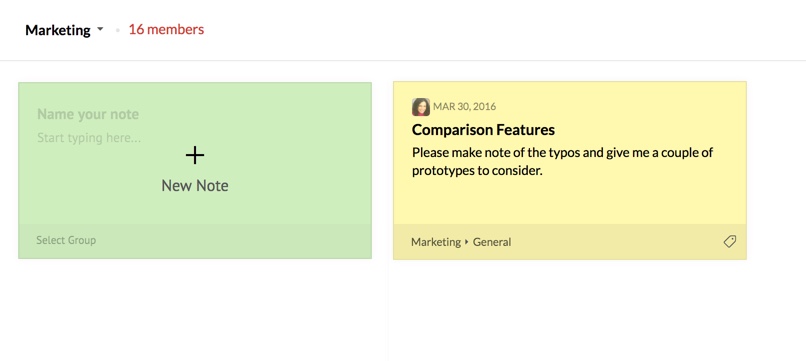806x361 pixels.
Task: Click the New Note label
Action: 195,186
